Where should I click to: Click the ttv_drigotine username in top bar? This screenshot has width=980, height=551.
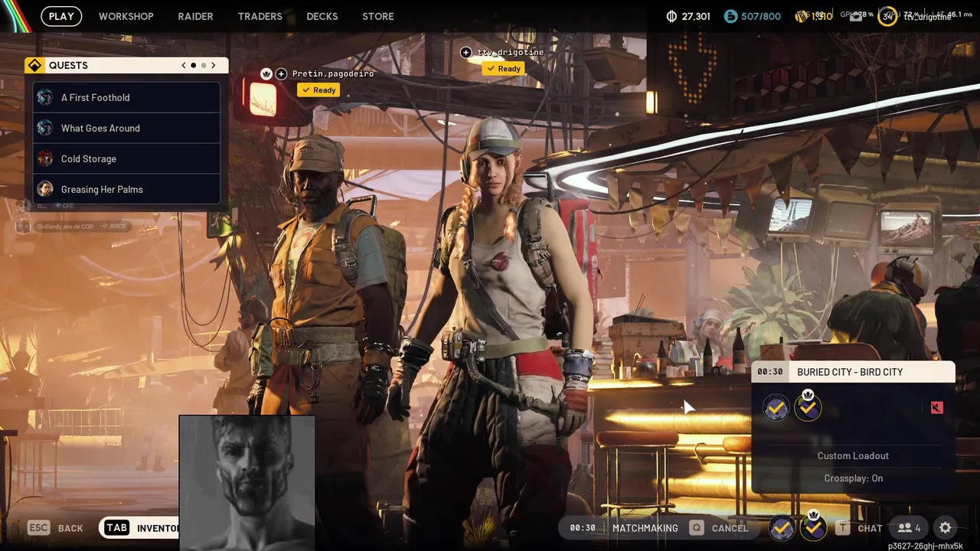click(x=927, y=17)
